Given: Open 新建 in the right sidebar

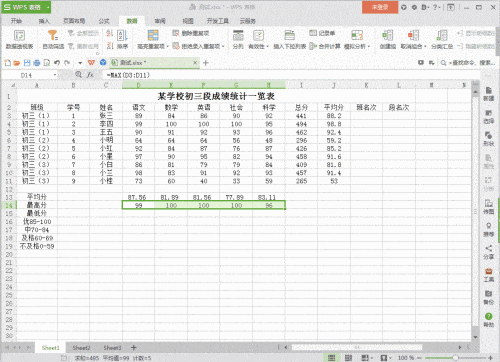Looking at the screenshot, I should coord(489,94).
